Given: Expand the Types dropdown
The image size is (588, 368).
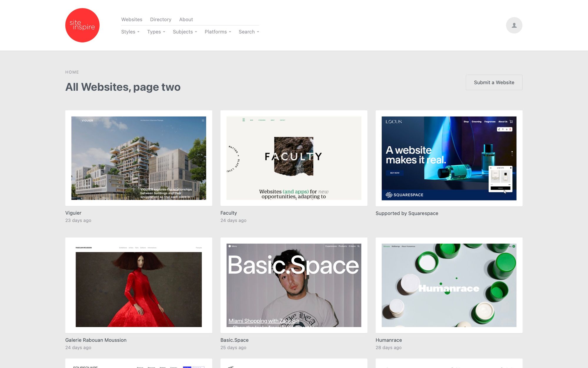Looking at the screenshot, I should [156, 32].
